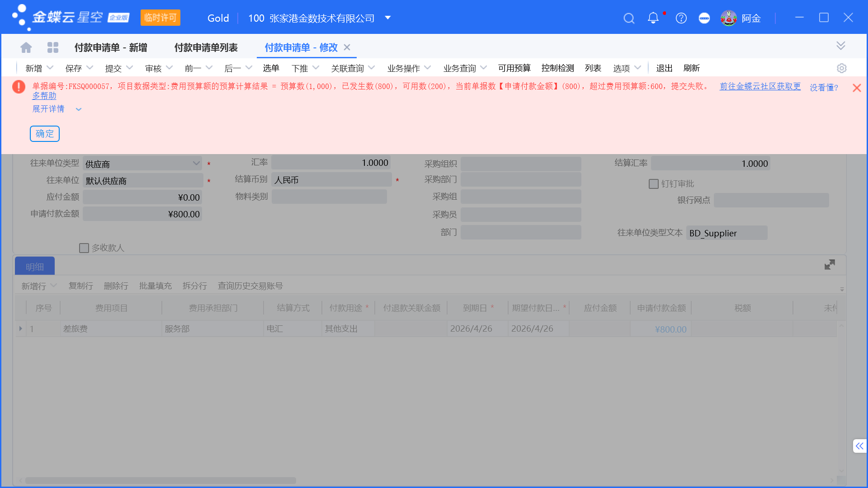Expand the 新增 toolbar dropdown arrow
Viewport: 868px width, 488px height.
coord(50,68)
